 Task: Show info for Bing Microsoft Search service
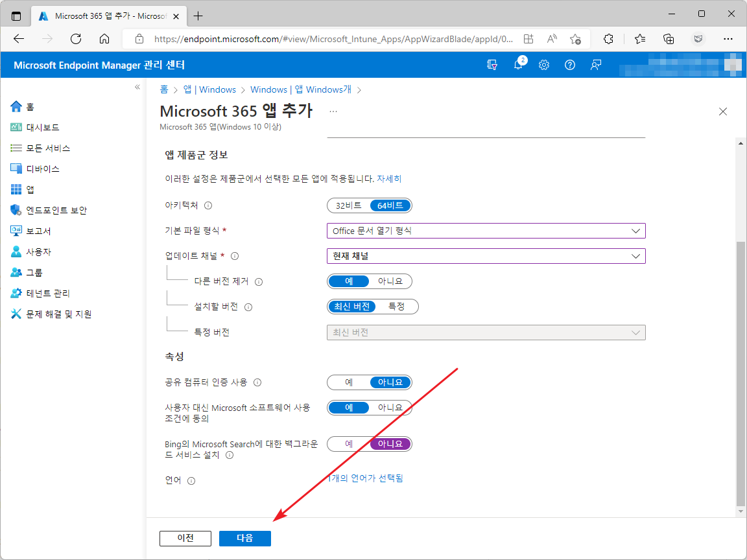point(230,455)
